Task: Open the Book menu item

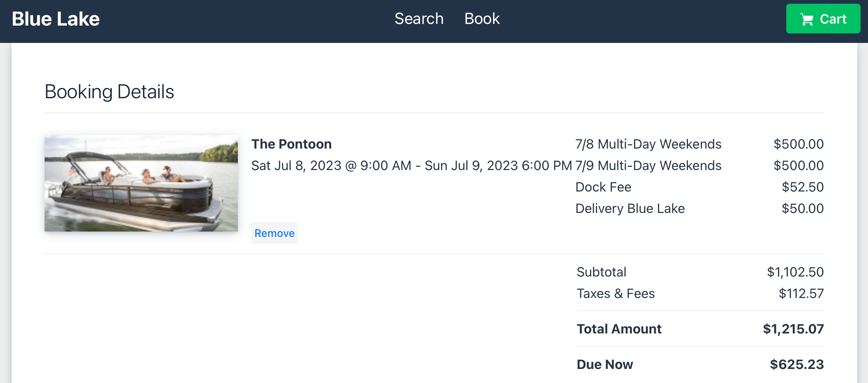Action: [x=482, y=19]
